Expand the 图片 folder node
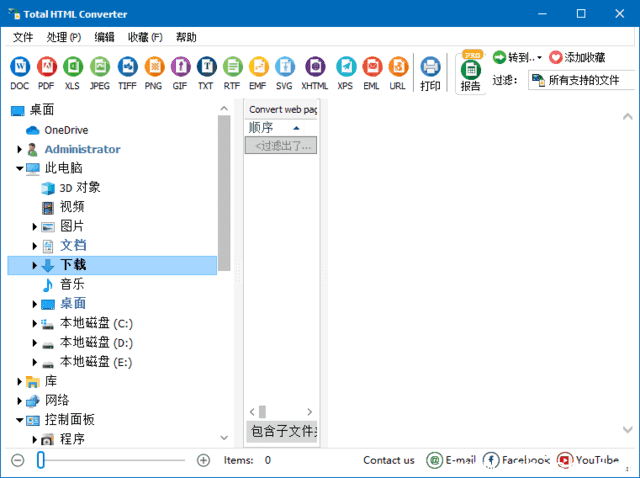This screenshot has height=478, width=640. coord(35,227)
